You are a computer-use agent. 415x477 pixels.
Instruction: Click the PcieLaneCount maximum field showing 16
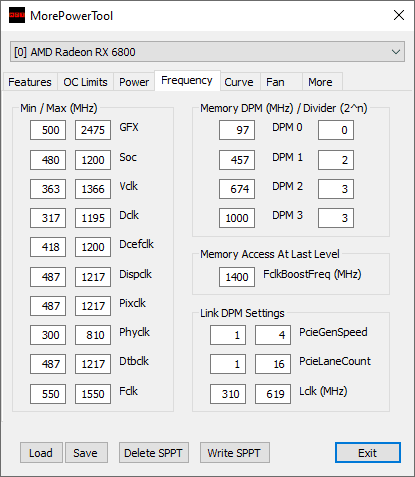(x=273, y=364)
